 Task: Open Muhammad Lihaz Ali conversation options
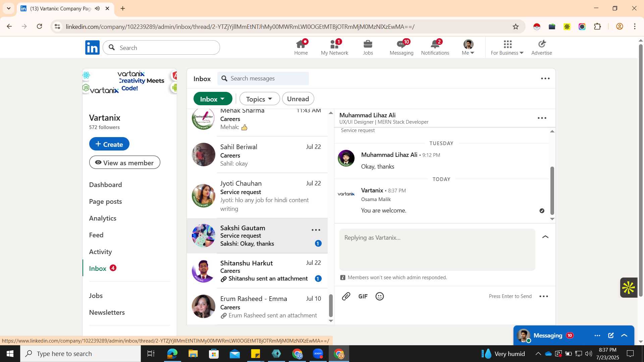click(542, 118)
